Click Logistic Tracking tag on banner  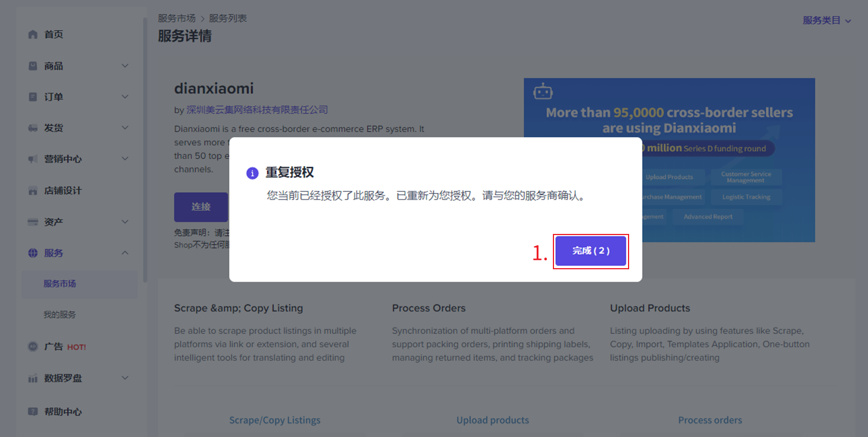pos(746,197)
